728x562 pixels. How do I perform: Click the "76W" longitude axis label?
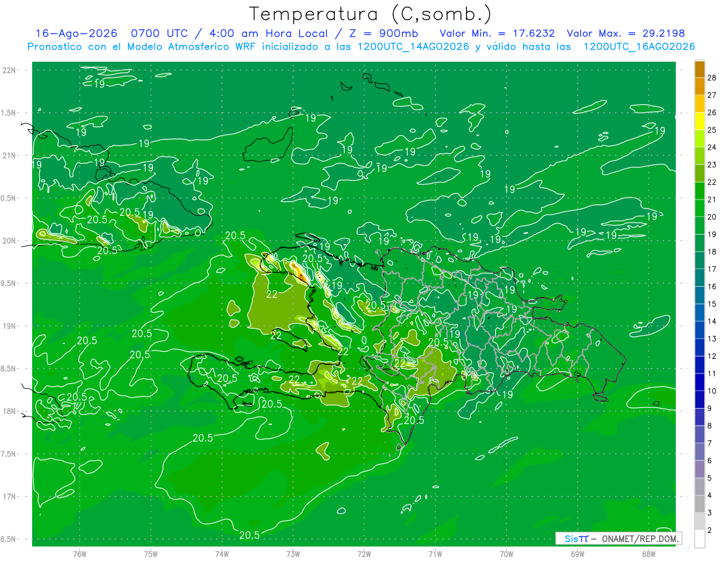(79, 554)
